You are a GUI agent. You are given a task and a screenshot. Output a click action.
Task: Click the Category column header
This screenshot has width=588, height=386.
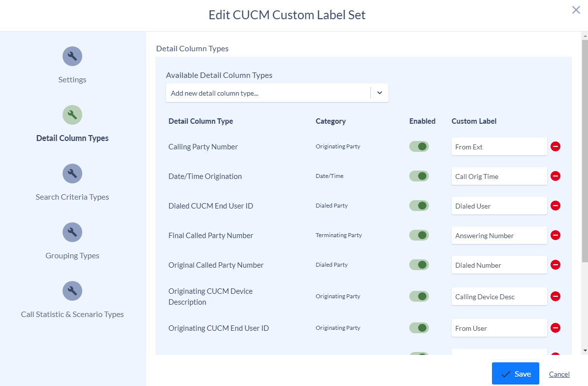pos(330,121)
